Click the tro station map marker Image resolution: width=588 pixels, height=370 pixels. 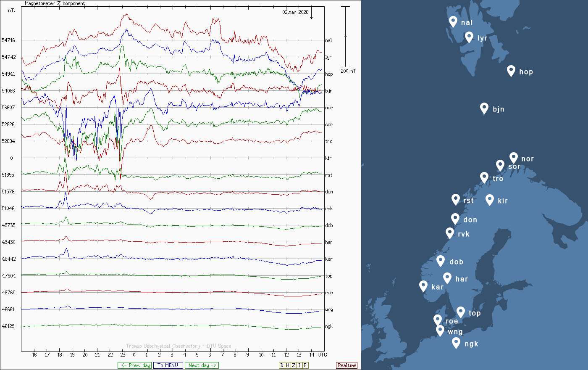pos(484,177)
